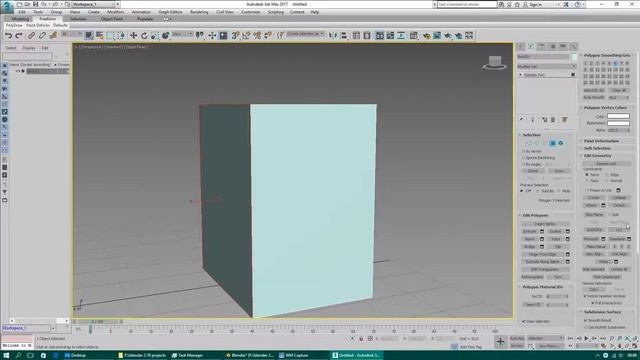Activate the Select Object tool
640x360 pixels.
pos(89,36)
